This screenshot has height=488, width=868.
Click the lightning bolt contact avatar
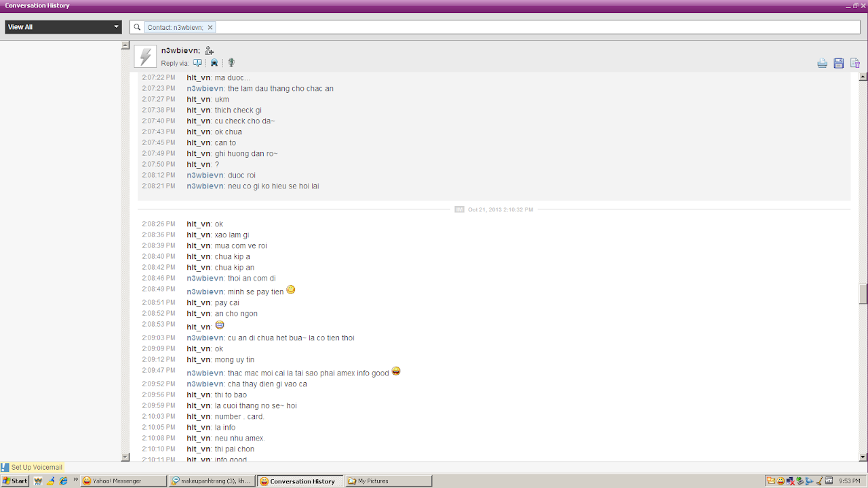145,56
